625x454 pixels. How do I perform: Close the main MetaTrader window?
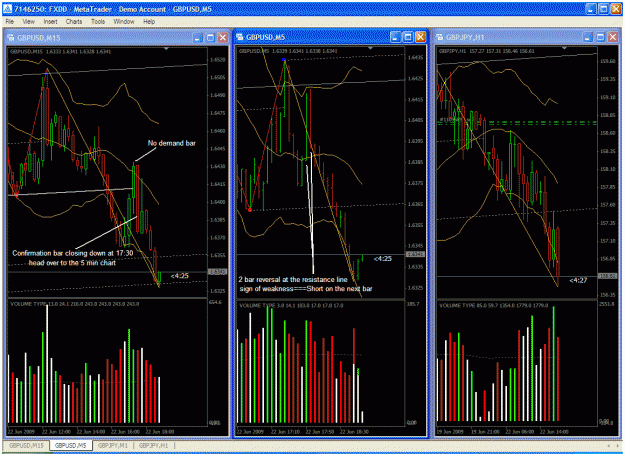click(616, 9)
